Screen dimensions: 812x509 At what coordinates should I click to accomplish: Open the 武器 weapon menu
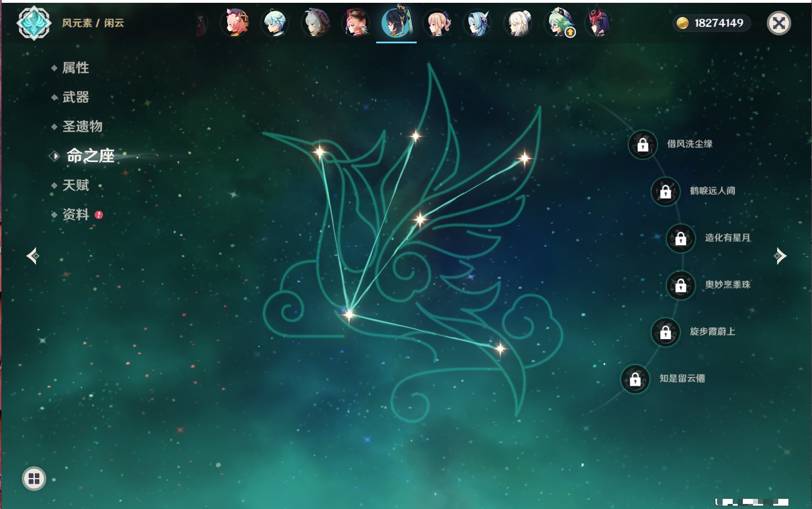[x=75, y=97]
